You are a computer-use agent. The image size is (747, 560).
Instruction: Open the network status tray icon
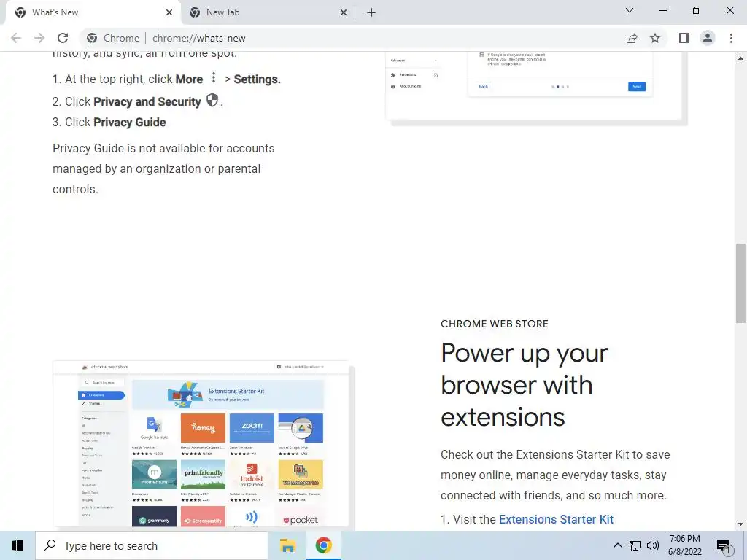635,545
